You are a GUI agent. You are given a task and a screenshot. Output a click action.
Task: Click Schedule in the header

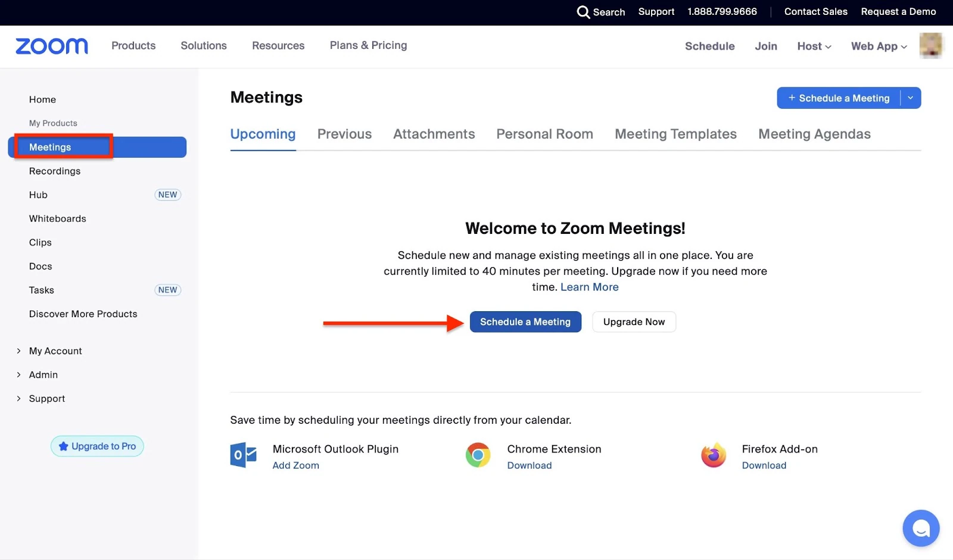click(710, 46)
